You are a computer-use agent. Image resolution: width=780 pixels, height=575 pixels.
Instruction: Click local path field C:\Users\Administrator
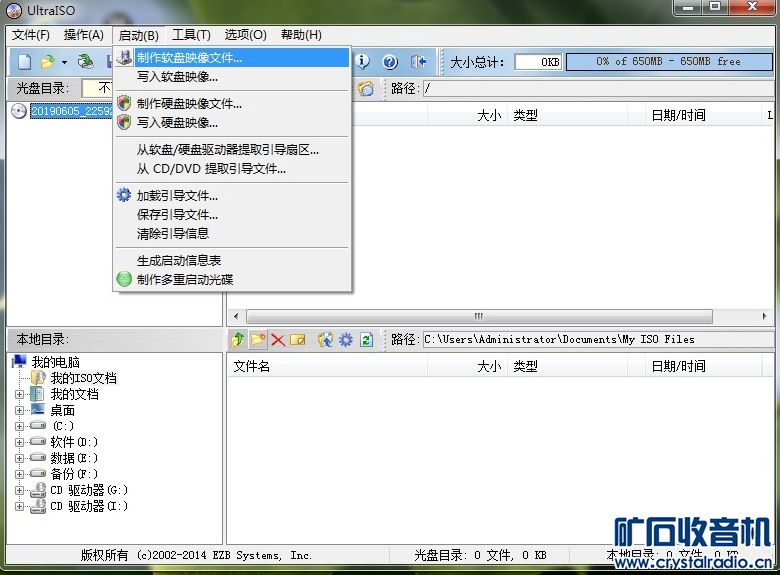tap(598, 340)
